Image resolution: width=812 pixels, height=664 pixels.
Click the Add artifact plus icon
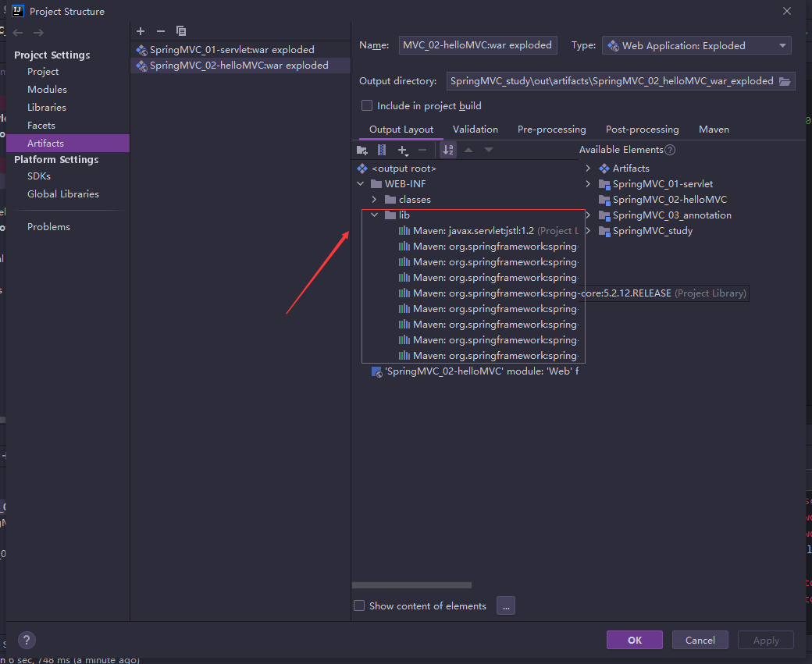tap(141, 31)
